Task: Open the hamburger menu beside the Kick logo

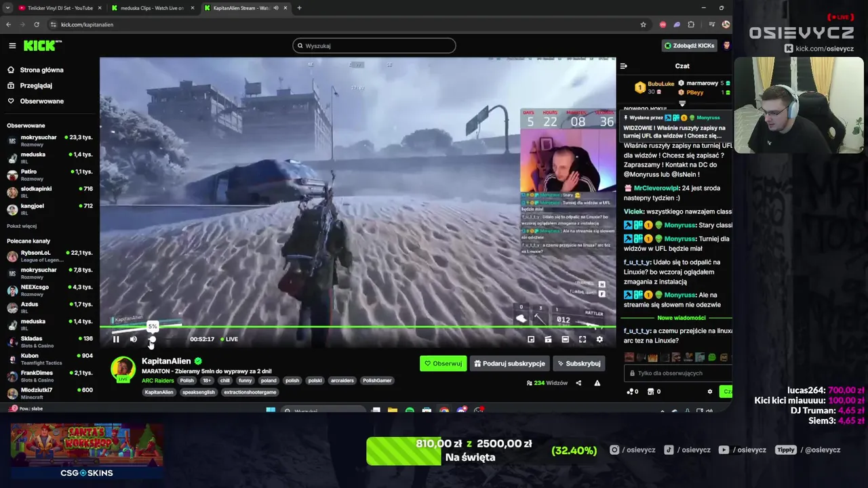Action: (x=12, y=45)
